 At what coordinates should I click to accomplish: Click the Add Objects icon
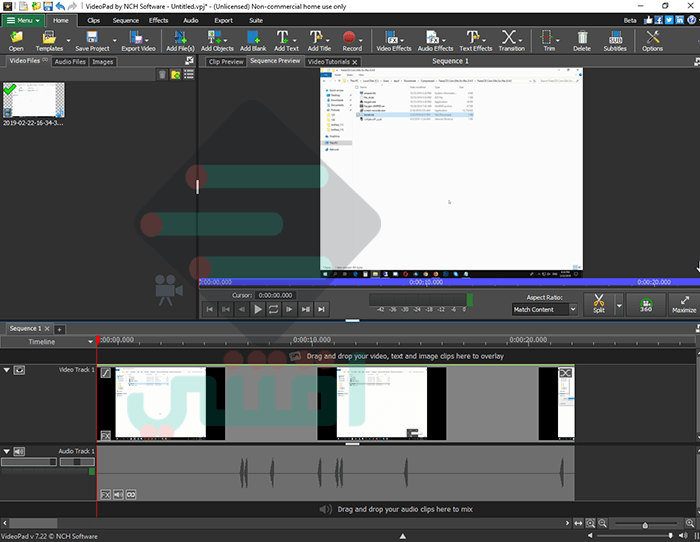point(217,41)
